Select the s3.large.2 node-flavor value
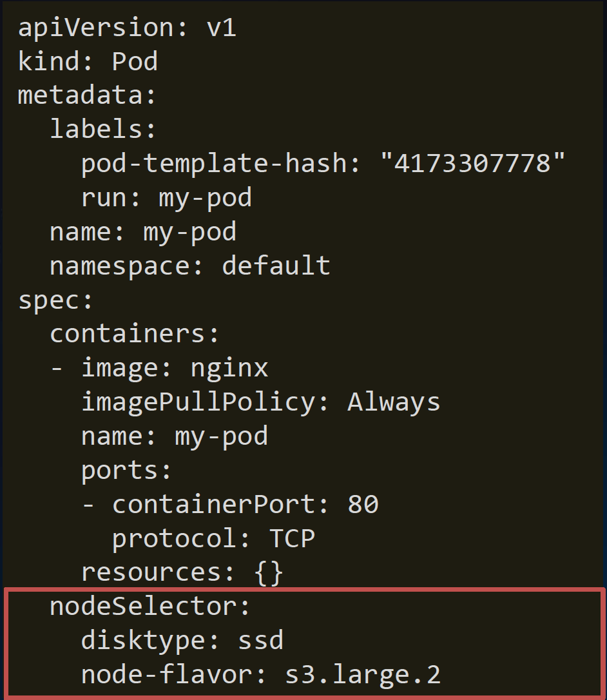Viewport: 607px width, 700px height. (x=363, y=675)
